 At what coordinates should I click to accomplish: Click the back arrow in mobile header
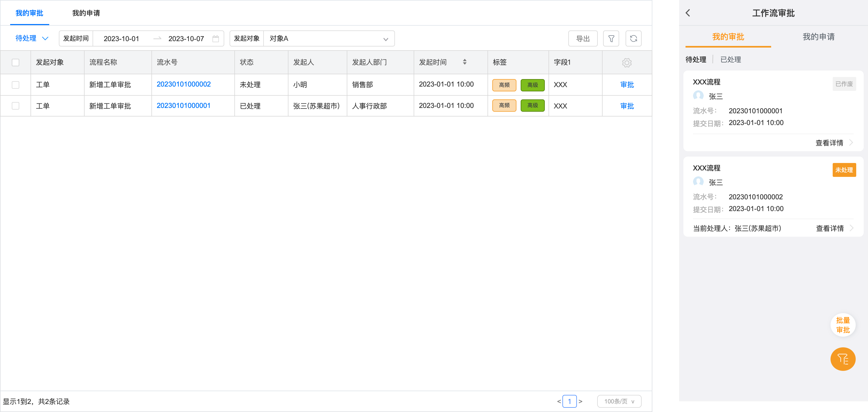click(x=688, y=13)
